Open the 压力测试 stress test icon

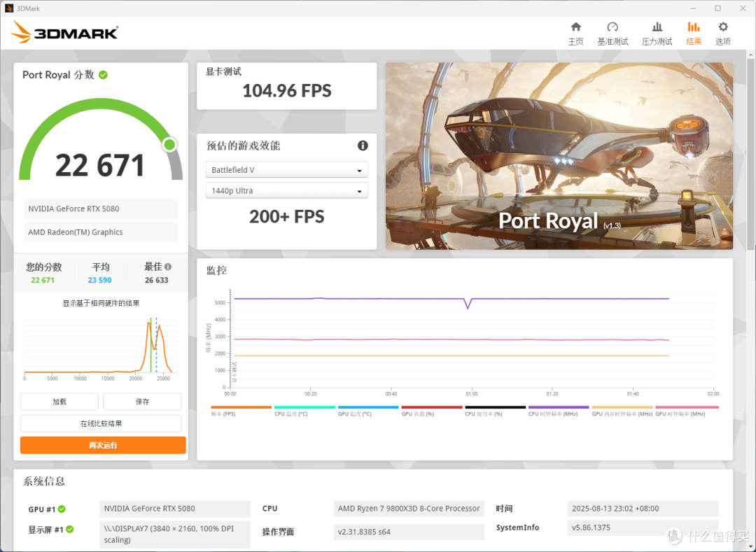[657, 27]
